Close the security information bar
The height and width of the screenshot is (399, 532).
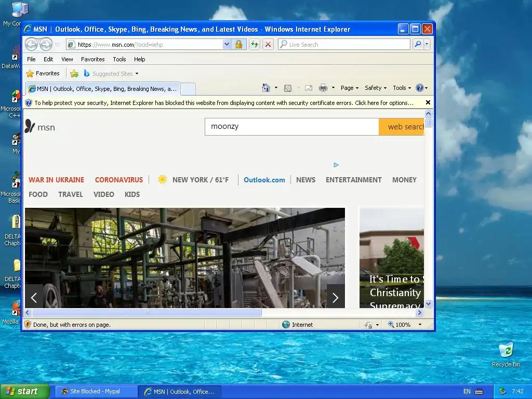(x=428, y=102)
